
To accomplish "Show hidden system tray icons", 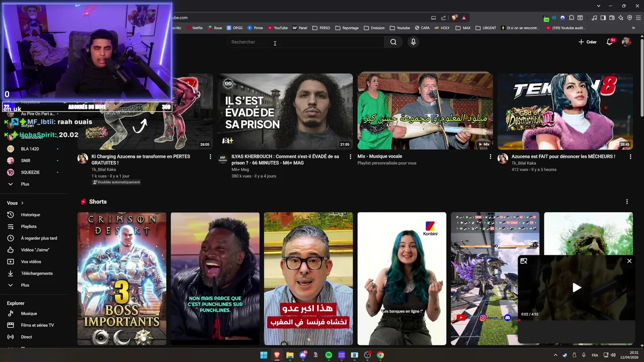I will click(x=555, y=355).
